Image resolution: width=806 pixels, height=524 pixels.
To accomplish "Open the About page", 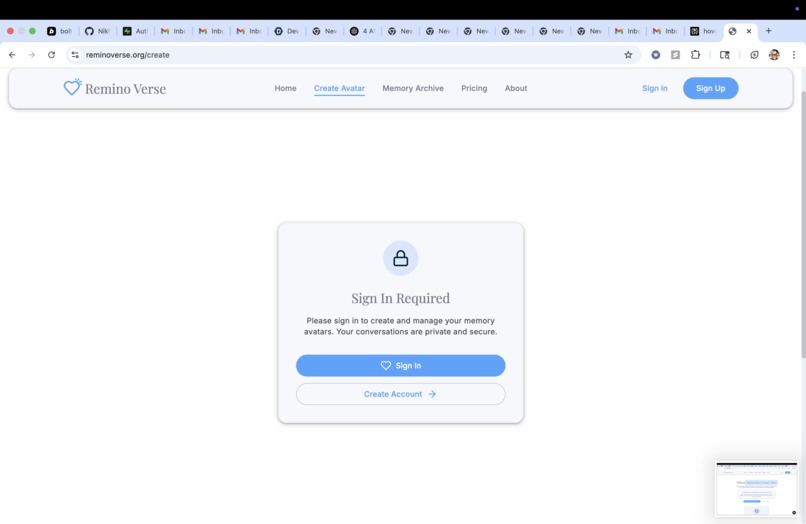I will [516, 88].
